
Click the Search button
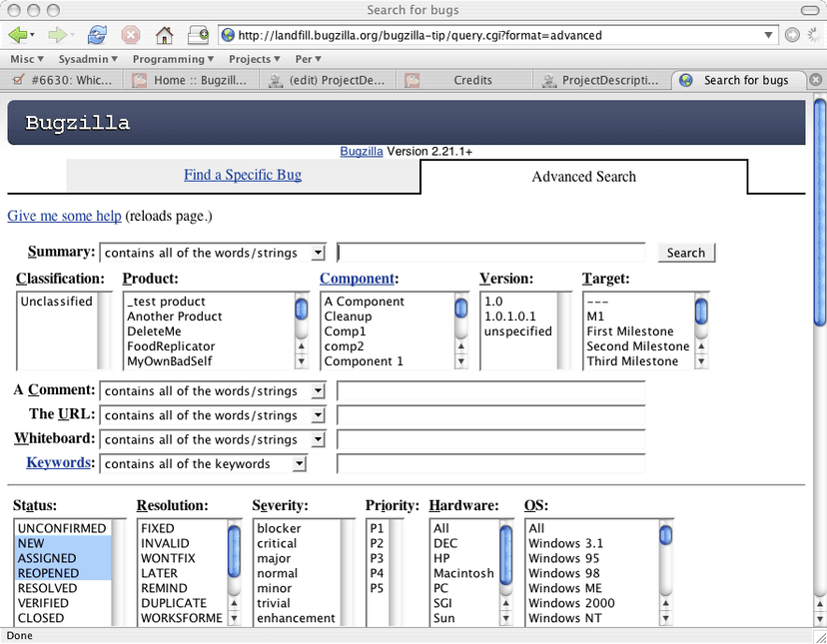(x=686, y=253)
